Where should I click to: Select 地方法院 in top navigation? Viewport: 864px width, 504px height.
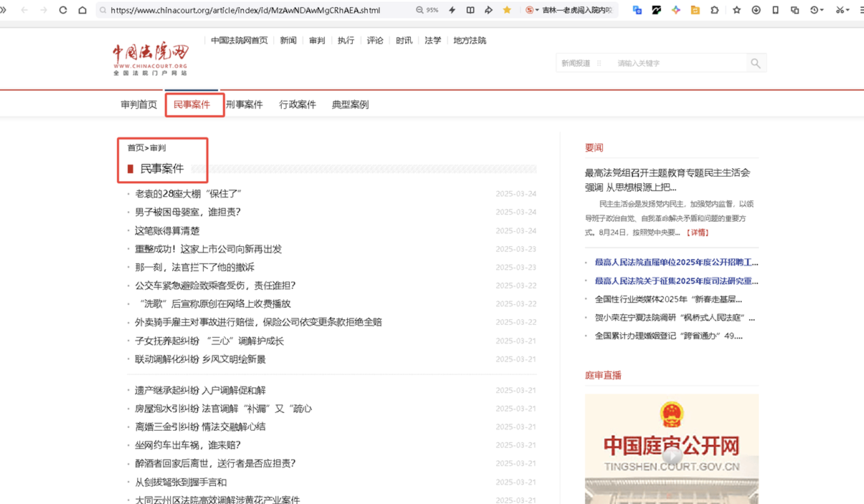point(469,40)
